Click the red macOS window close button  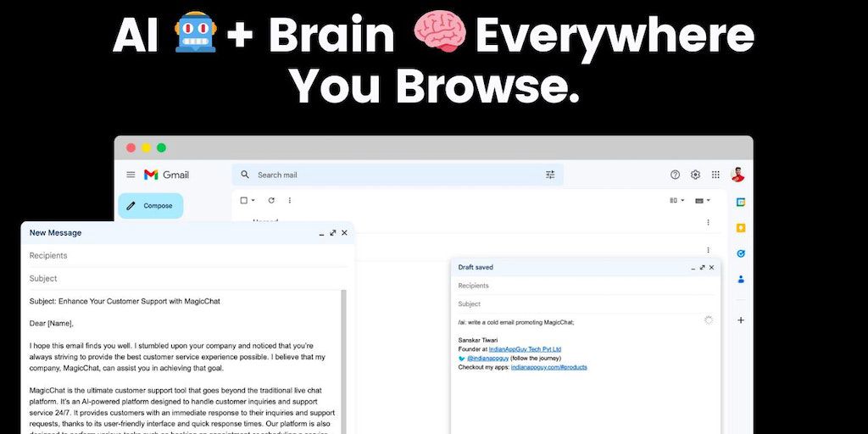click(x=131, y=147)
